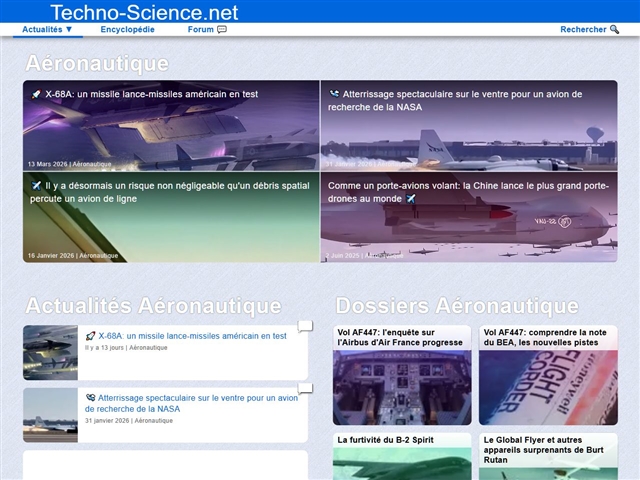The image size is (640, 480).
Task: Click the Aéronautique page heading
Action: 97,63
